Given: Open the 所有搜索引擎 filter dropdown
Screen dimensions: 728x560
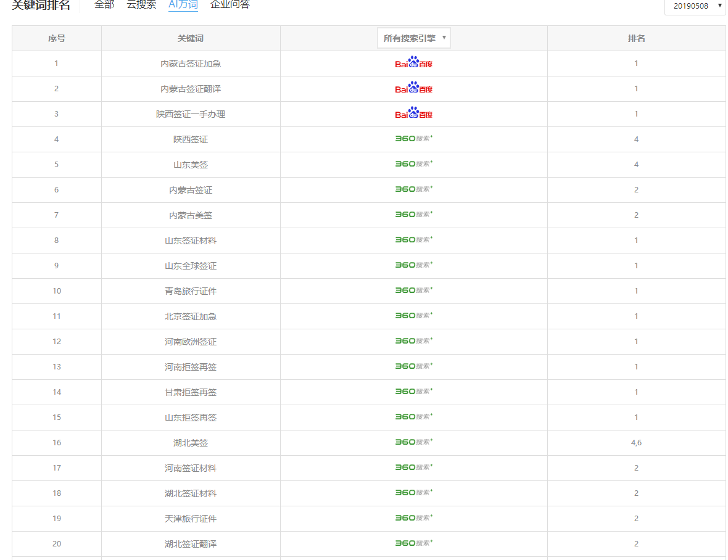Looking at the screenshot, I should 414,38.
